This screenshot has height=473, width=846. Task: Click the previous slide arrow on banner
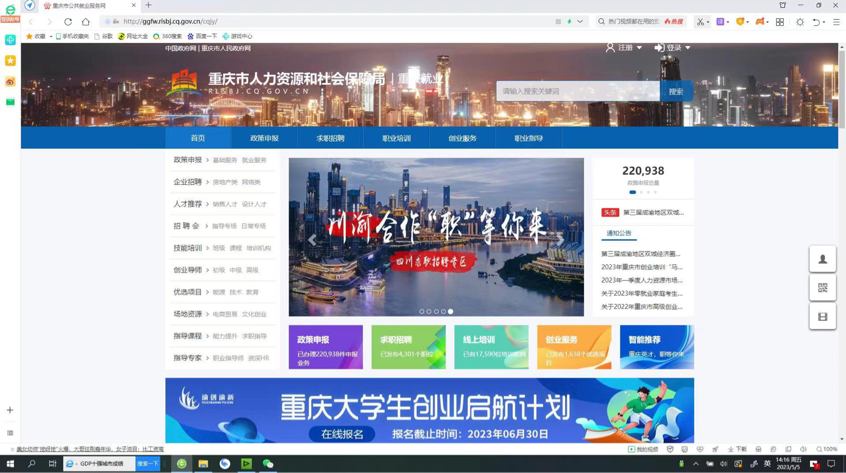click(312, 240)
